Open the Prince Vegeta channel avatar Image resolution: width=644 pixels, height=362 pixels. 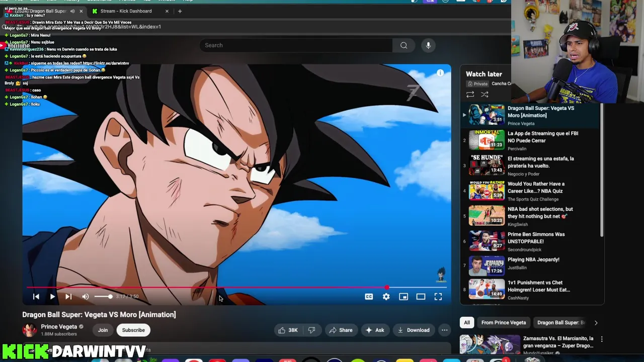click(x=30, y=330)
